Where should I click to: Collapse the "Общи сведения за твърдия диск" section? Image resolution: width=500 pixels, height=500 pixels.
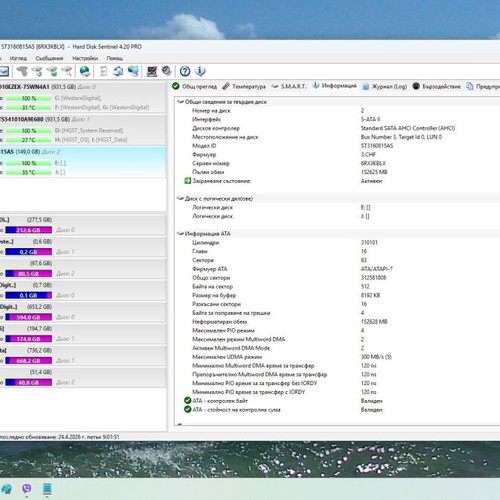(180, 102)
